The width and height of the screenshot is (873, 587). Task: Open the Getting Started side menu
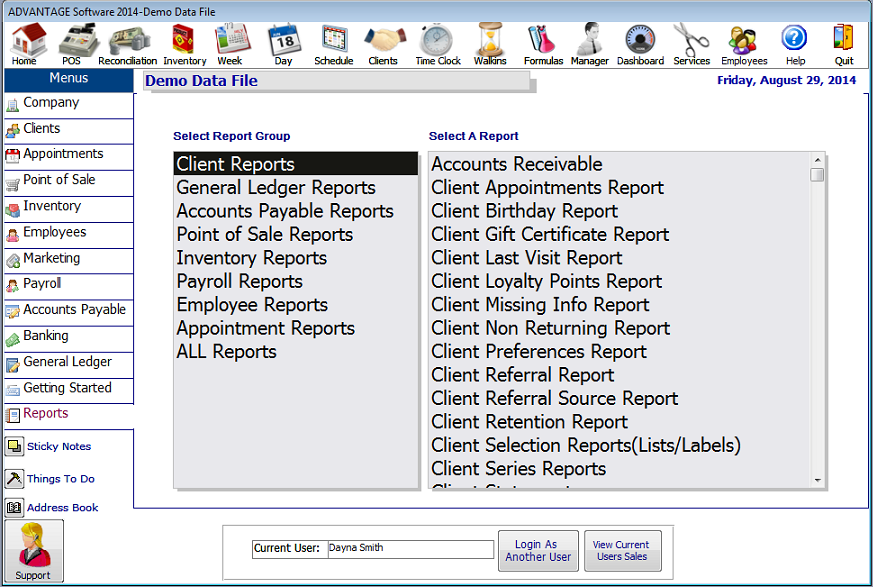coord(68,389)
